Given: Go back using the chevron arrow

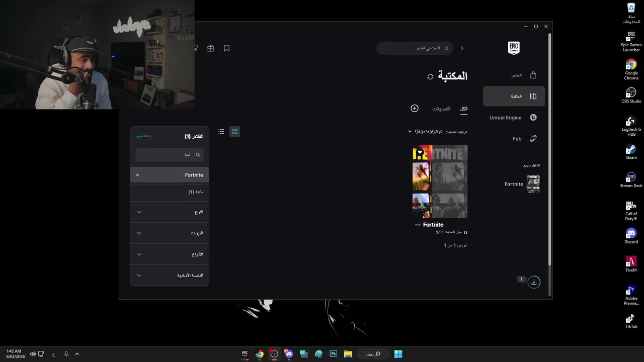Looking at the screenshot, I should pyautogui.click(x=462, y=48).
